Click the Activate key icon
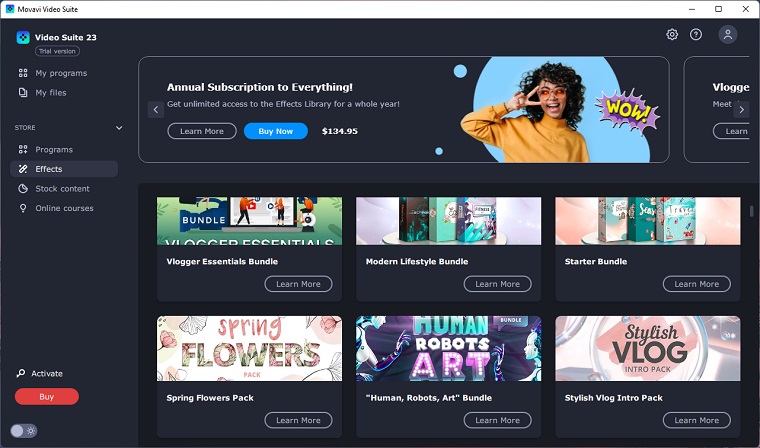This screenshot has height=448, width=760. click(21, 373)
